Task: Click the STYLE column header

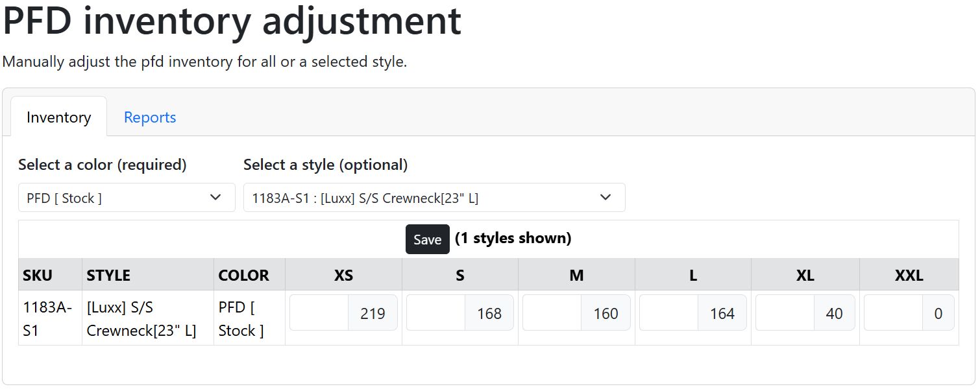Action: click(108, 275)
